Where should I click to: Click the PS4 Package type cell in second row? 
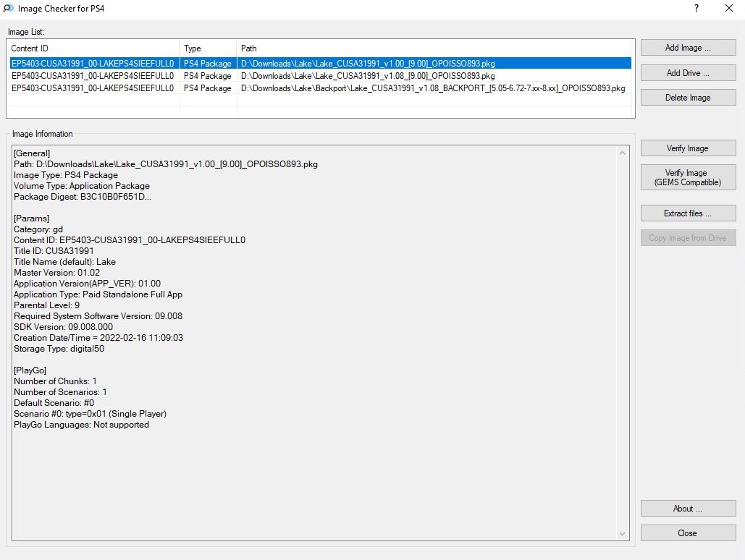pyautogui.click(x=208, y=75)
